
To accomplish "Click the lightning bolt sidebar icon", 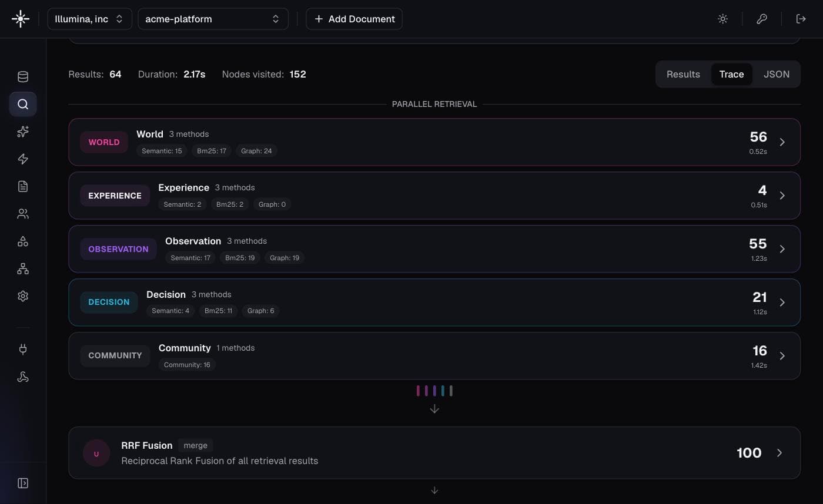I will (23, 159).
